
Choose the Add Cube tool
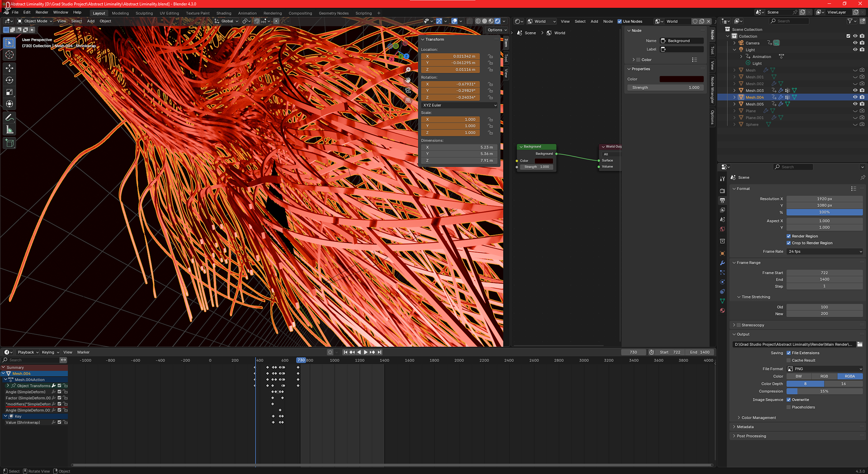pos(9,144)
